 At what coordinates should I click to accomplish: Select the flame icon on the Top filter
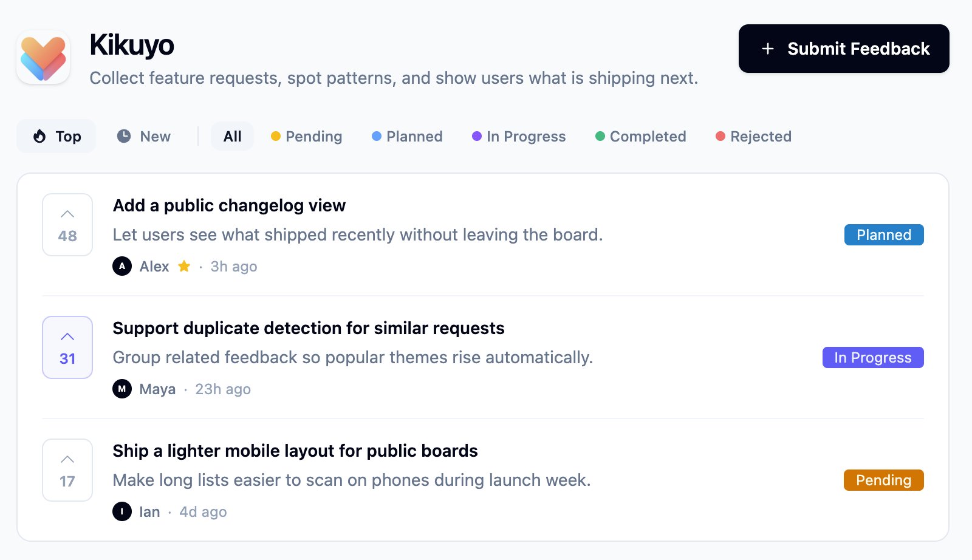(x=39, y=136)
